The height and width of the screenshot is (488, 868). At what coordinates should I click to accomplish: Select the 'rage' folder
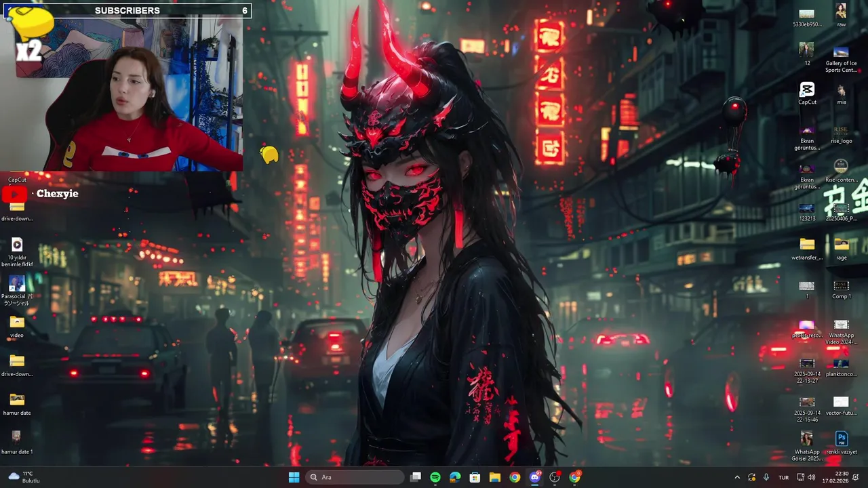coord(841,249)
